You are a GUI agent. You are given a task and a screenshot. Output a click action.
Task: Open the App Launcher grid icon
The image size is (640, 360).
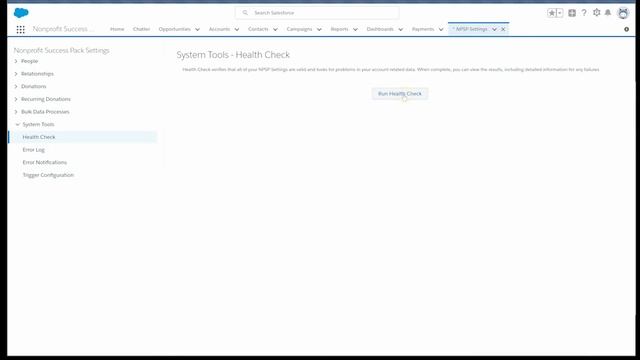tap(20, 29)
